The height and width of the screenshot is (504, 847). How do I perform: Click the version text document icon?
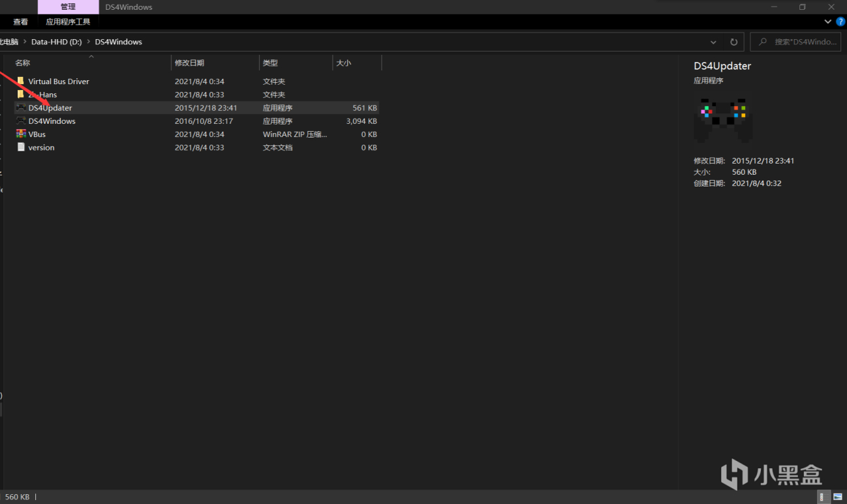point(21,147)
